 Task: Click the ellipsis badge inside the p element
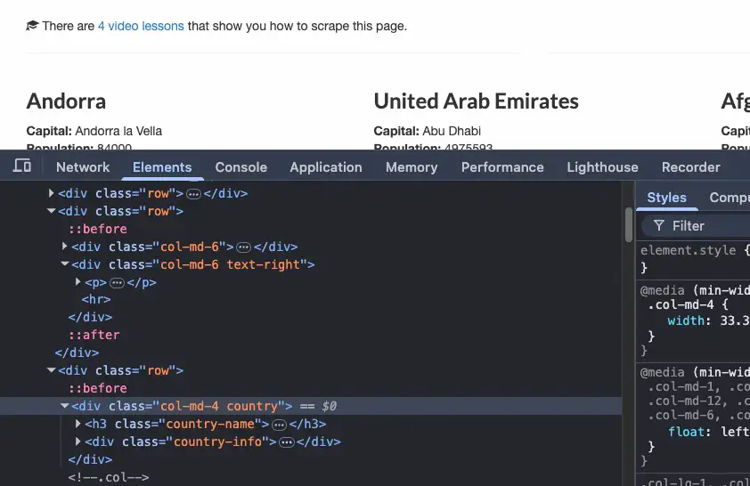point(117,283)
